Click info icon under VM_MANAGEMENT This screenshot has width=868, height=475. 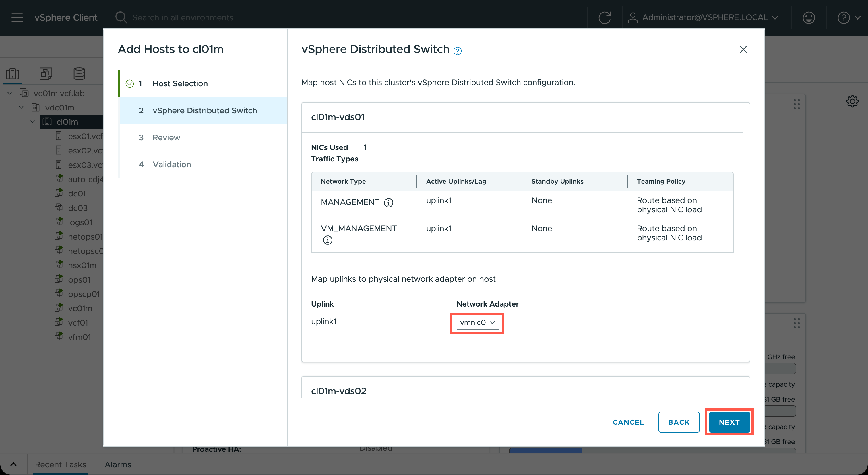tap(328, 240)
